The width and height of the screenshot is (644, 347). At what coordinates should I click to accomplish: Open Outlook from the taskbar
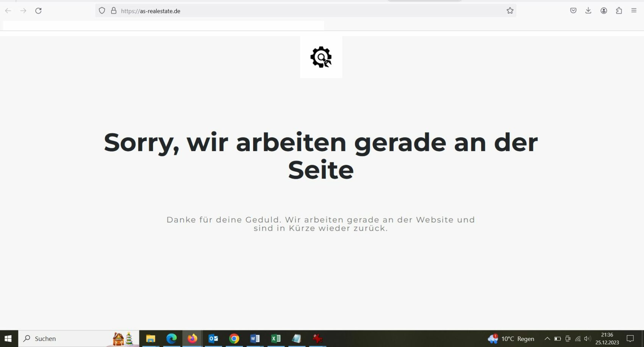213,338
